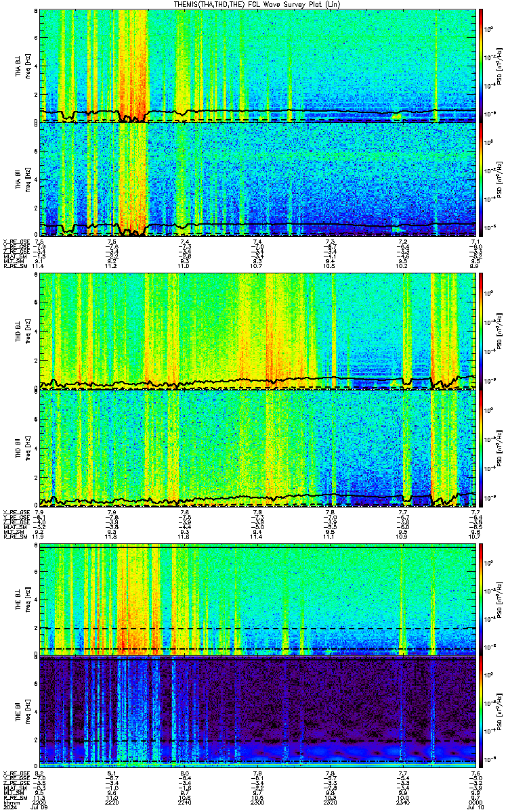Click the THA B-parallel color bar

(481, 179)
